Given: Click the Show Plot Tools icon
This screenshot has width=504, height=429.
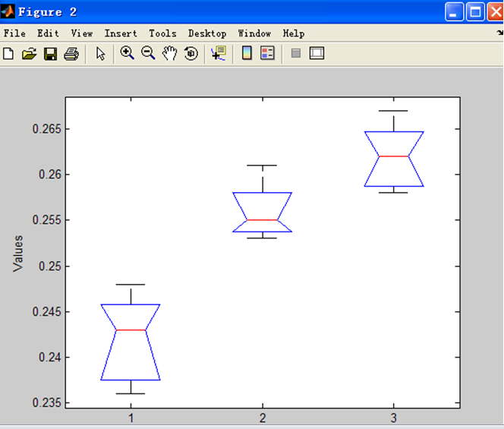Looking at the screenshot, I should click(x=317, y=53).
